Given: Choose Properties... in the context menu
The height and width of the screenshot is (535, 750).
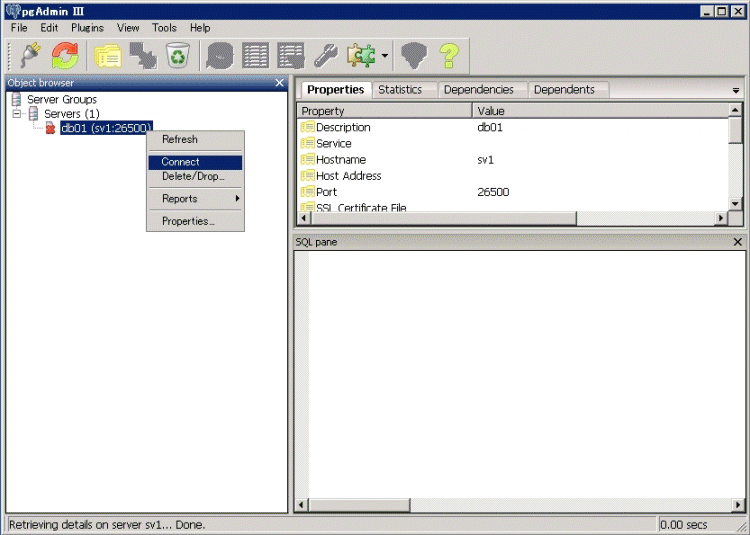Looking at the screenshot, I should [x=196, y=221].
